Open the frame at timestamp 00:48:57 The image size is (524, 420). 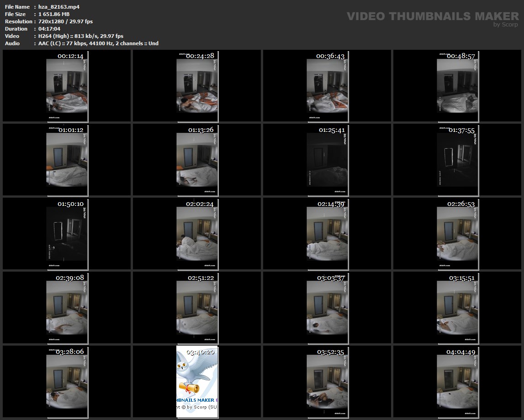[x=457, y=86]
